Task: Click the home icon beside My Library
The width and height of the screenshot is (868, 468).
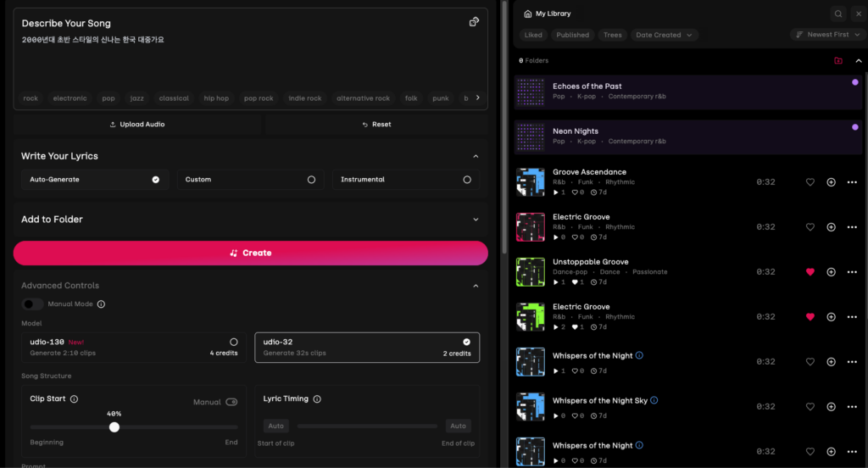Action: [x=527, y=14]
